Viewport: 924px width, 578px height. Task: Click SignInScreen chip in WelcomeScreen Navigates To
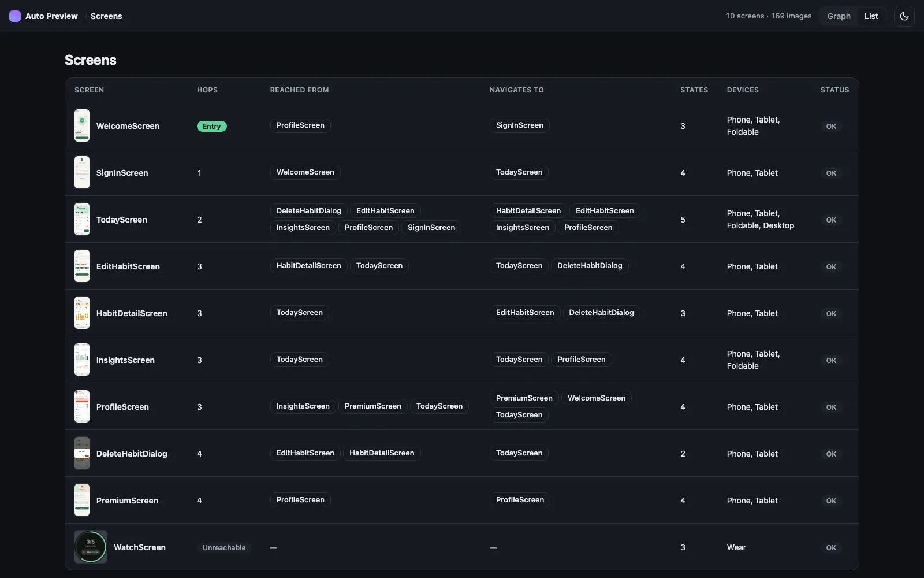click(520, 125)
